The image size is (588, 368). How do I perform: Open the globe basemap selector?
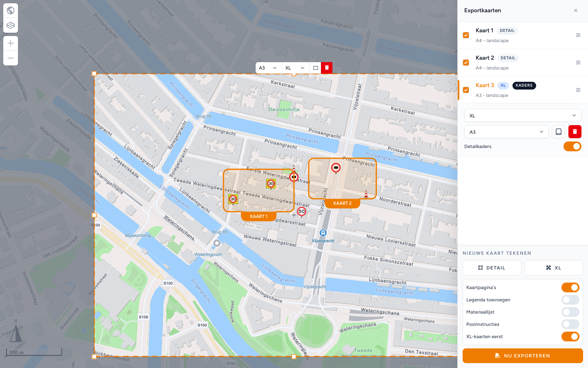[11, 10]
